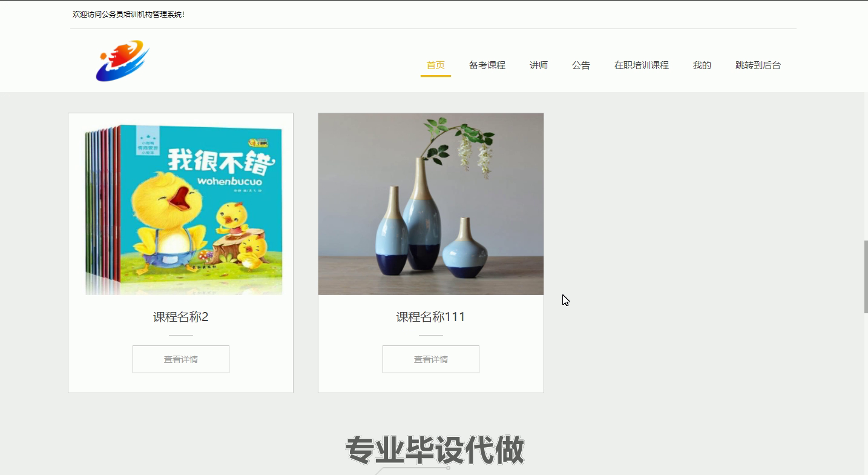868x475 pixels.
Task: Click the vertical scrollbar thumb
Action: [866, 276]
